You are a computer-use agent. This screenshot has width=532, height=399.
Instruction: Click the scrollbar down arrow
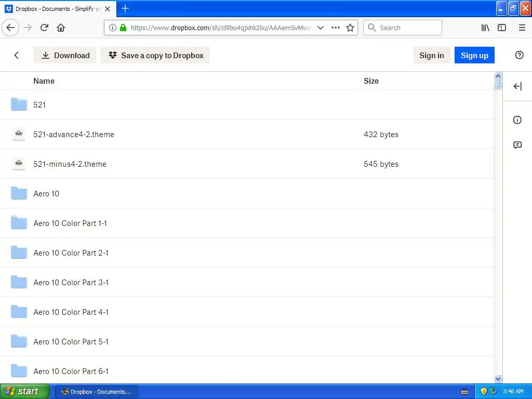pos(498,379)
